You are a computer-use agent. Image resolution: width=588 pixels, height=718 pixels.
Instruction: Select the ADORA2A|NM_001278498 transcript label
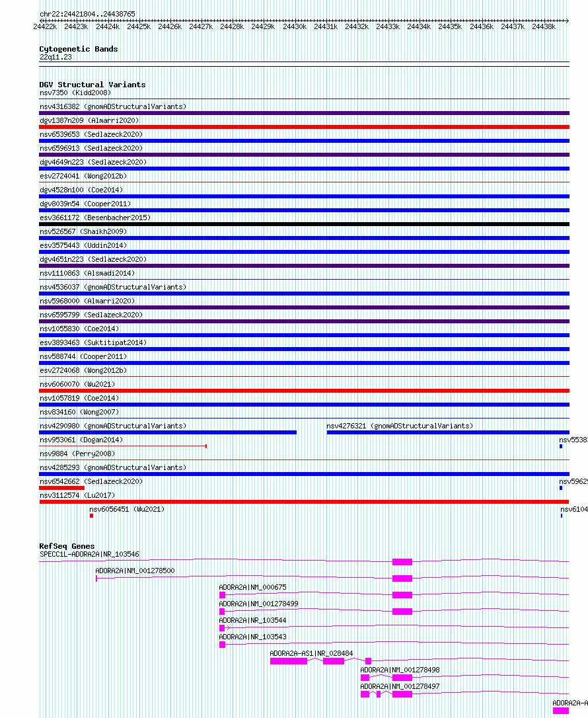click(x=400, y=670)
